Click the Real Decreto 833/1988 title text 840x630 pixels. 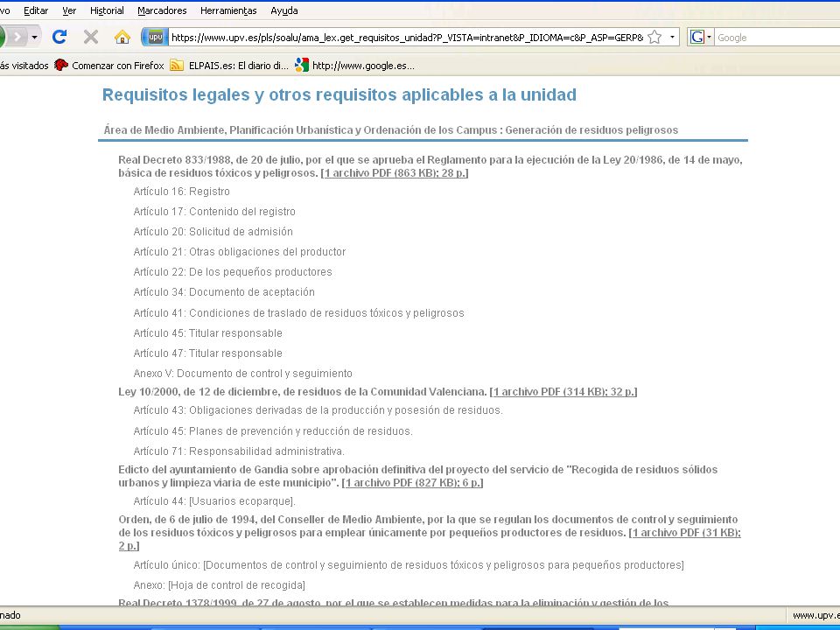430,166
